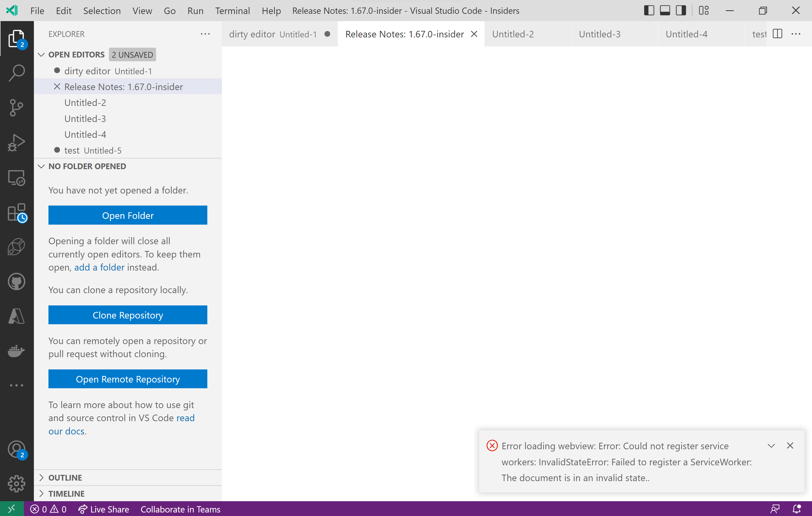This screenshot has width=812, height=516.
Task: Switch to the Untitled-2 tab
Action: 528,34
